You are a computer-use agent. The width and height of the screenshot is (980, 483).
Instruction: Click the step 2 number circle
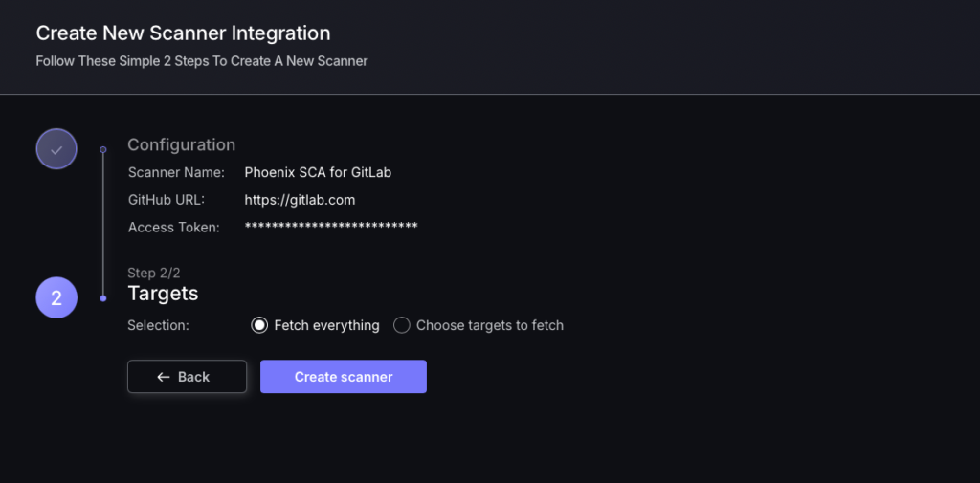click(x=56, y=297)
